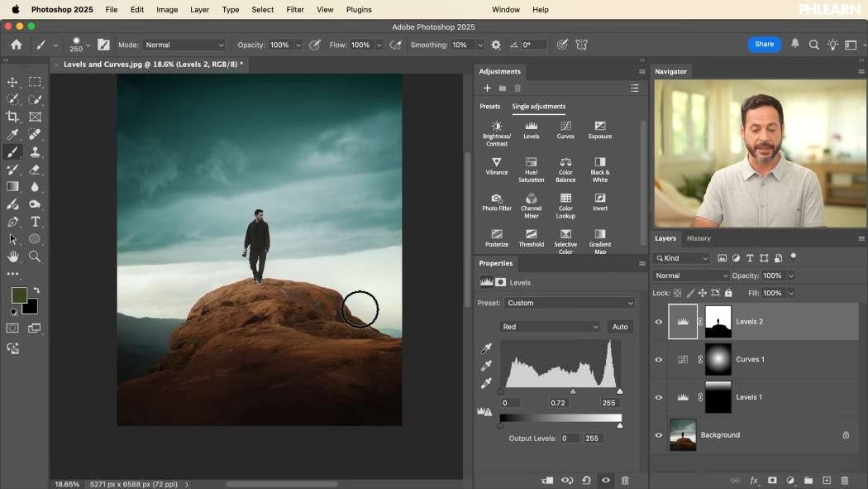Toggle lock transparent pixels

pyautogui.click(x=677, y=293)
